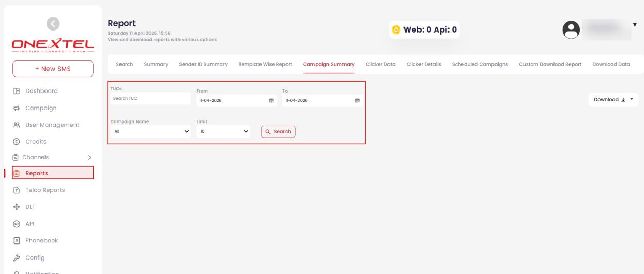644x274 pixels.
Task: Focus the Search TUC input field
Action: [x=151, y=98]
